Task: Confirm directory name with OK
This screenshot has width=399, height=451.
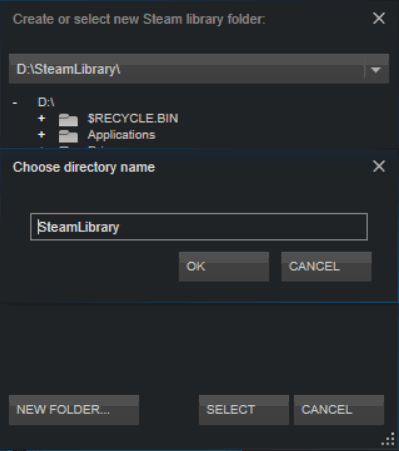Action: pyautogui.click(x=224, y=267)
